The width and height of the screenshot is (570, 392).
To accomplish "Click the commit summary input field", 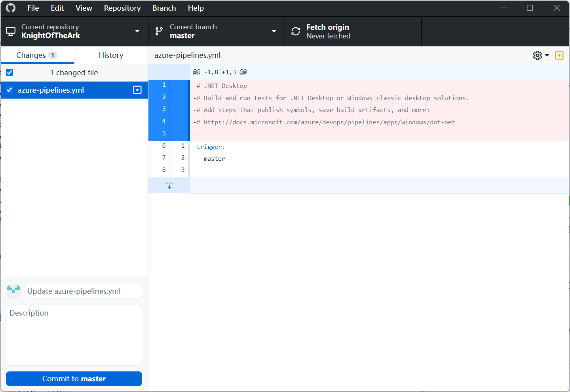I will point(83,291).
